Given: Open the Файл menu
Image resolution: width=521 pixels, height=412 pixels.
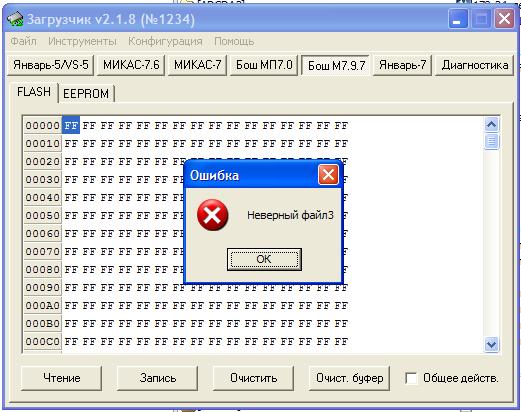Looking at the screenshot, I should point(23,41).
